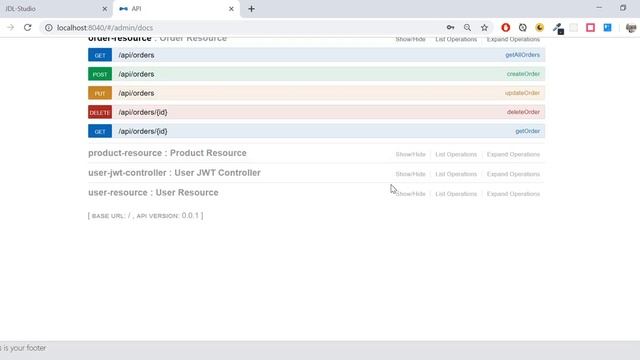Click the GET badge on the getOrder row
The width and height of the screenshot is (640, 360).
[x=100, y=131]
